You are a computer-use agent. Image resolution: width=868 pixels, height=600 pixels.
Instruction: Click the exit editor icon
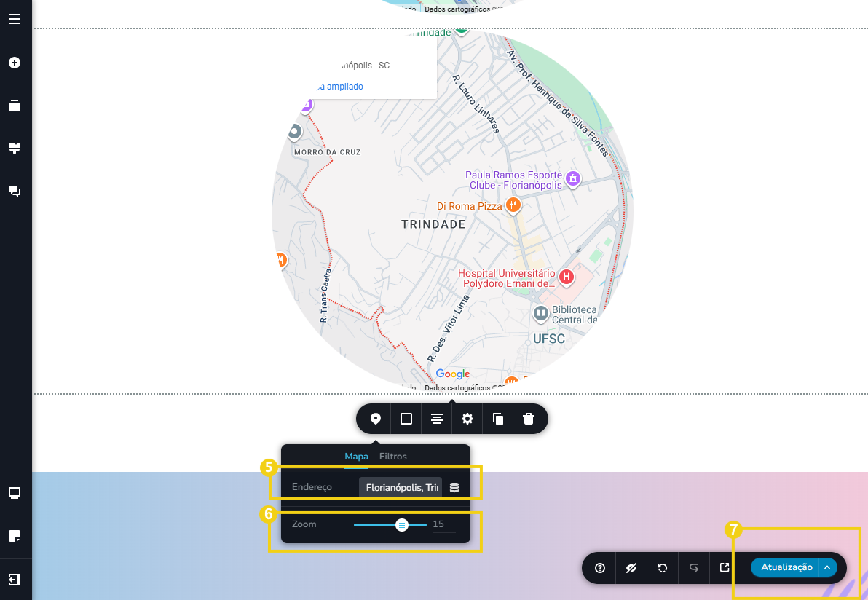click(15, 579)
